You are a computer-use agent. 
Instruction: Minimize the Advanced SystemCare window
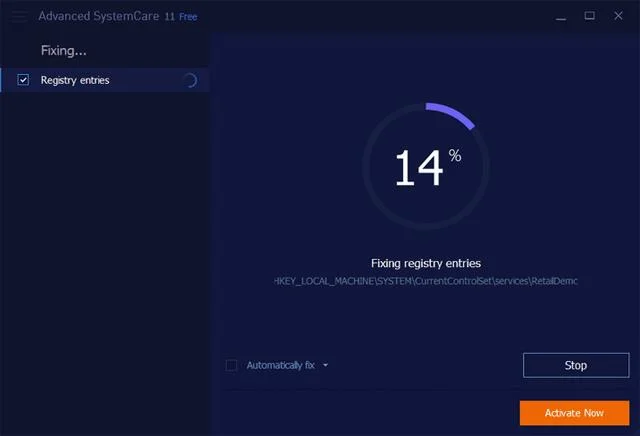561,17
